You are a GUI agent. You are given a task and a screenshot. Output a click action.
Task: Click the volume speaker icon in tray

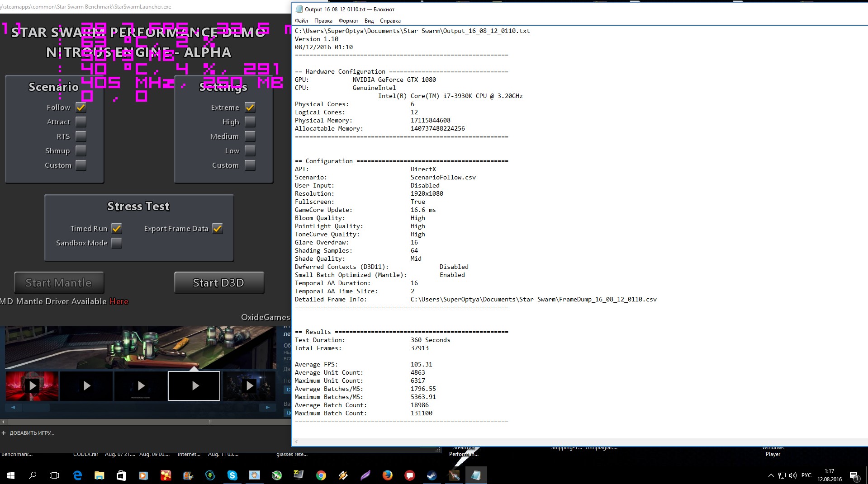click(792, 475)
